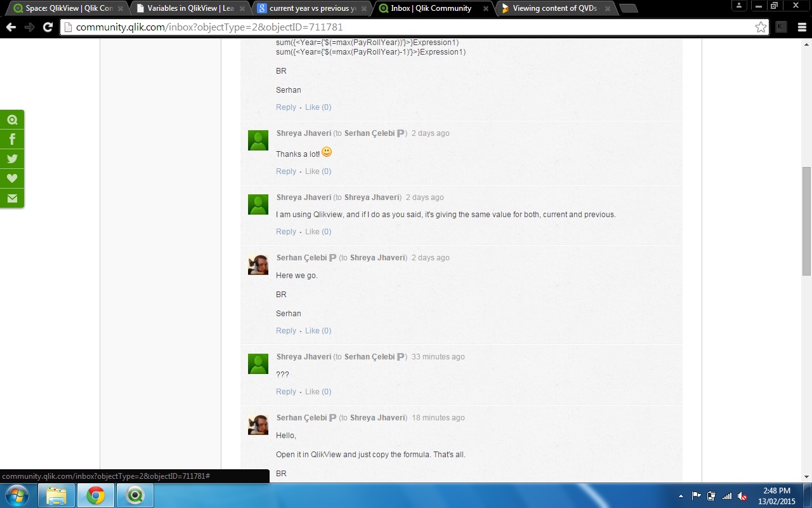This screenshot has height=508, width=812.
Task: Show hidden system tray icons
Action: (681, 496)
